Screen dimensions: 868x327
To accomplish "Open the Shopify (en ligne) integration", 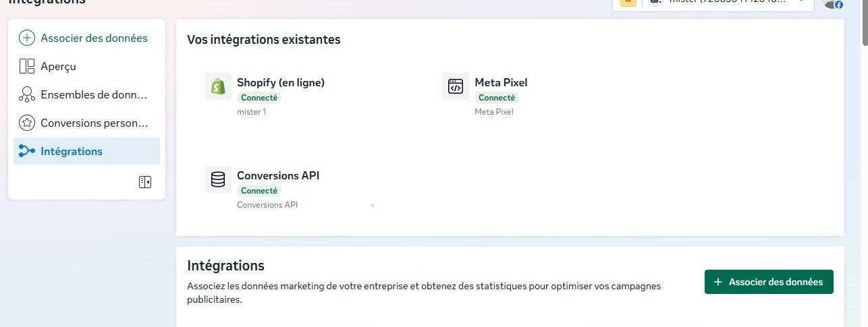I will click(x=280, y=83).
